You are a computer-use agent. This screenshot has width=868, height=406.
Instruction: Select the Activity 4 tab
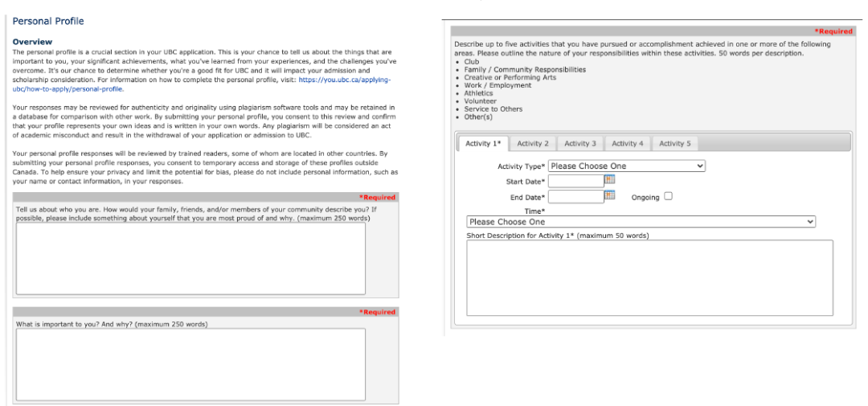[x=628, y=143]
